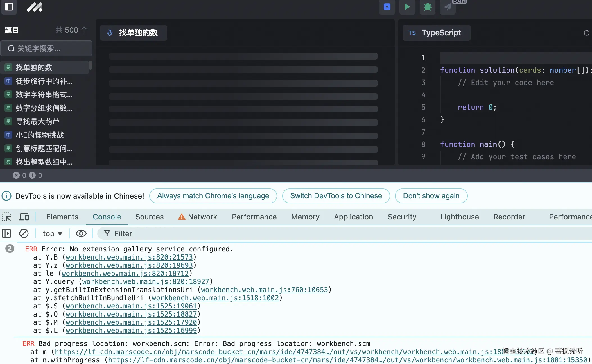Click the refresh icon beside TypeScript
The image size is (592, 364).
point(586,33)
